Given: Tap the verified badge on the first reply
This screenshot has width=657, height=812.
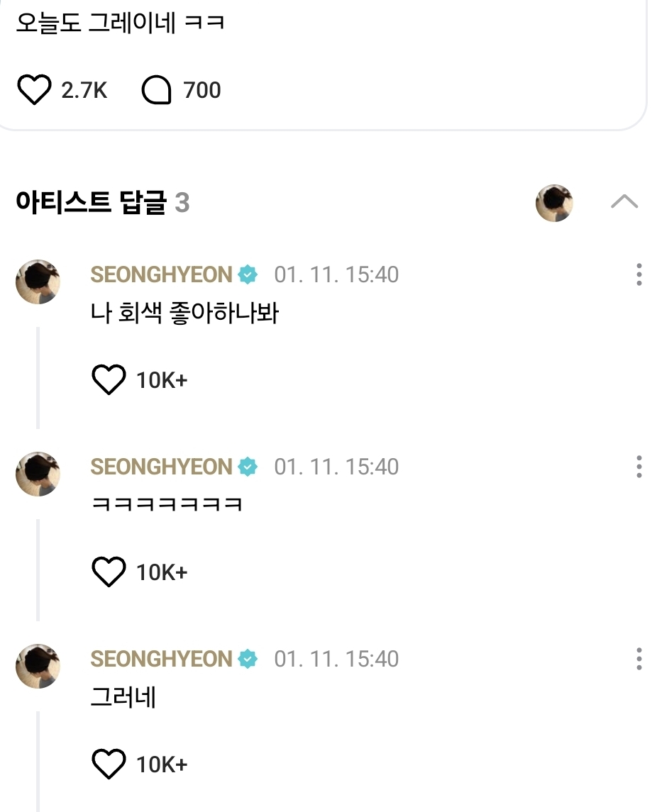Looking at the screenshot, I should coord(248,274).
